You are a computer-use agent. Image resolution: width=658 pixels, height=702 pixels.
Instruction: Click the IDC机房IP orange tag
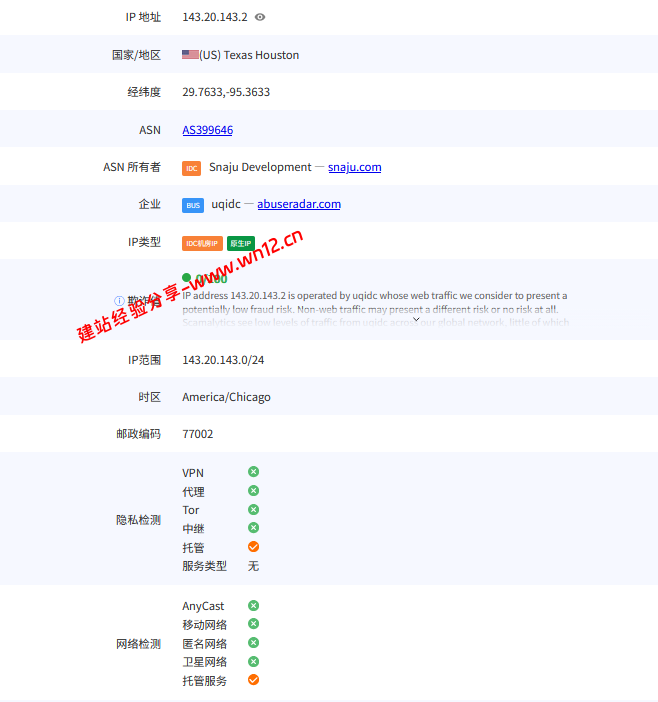click(x=202, y=243)
